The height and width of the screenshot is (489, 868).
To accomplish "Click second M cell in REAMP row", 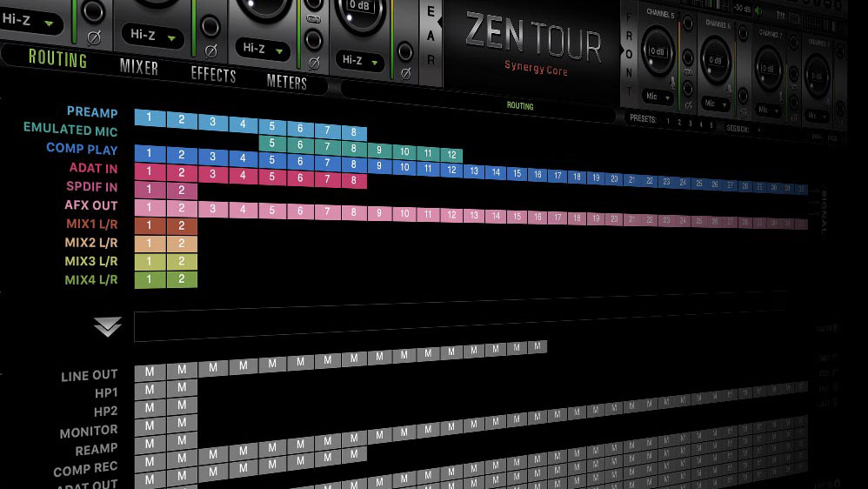I will pos(182,441).
